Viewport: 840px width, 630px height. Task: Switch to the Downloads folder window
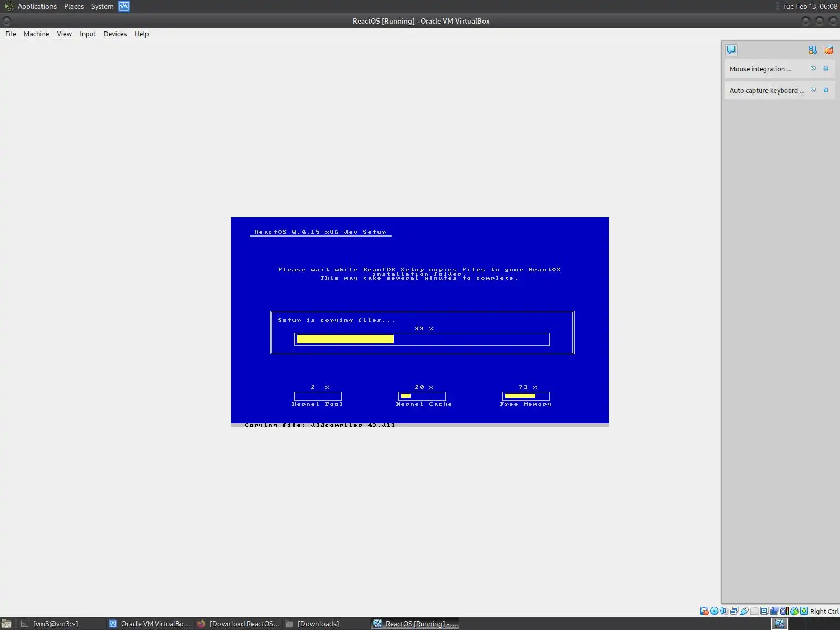[327, 624]
